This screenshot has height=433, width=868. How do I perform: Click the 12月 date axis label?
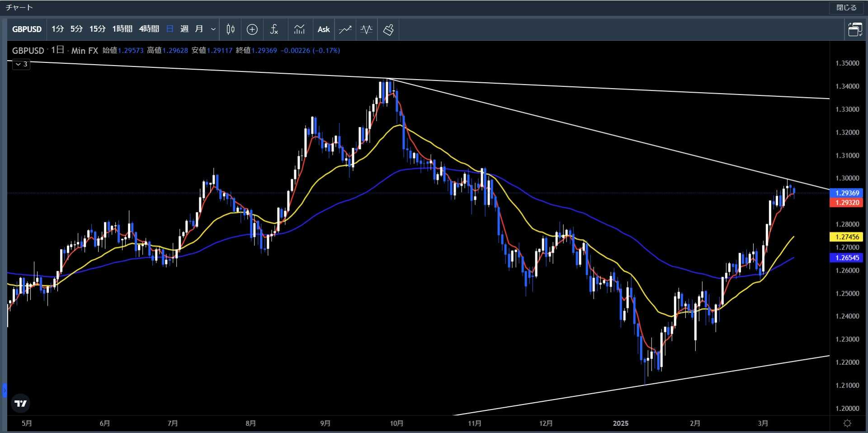click(546, 424)
